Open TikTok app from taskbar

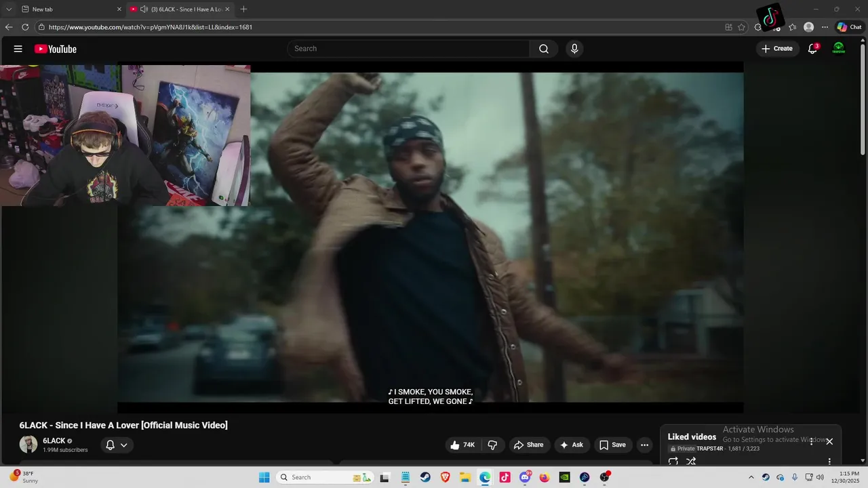[505, 477]
